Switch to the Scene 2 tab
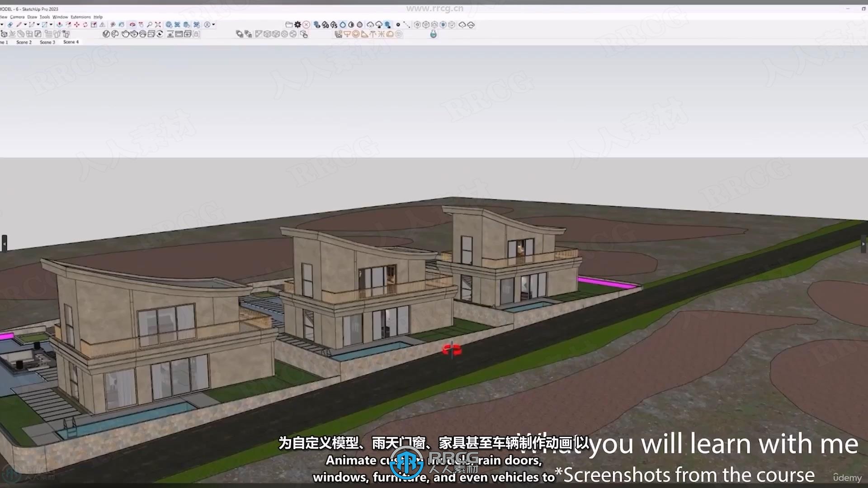868x488 pixels. pyautogui.click(x=24, y=42)
